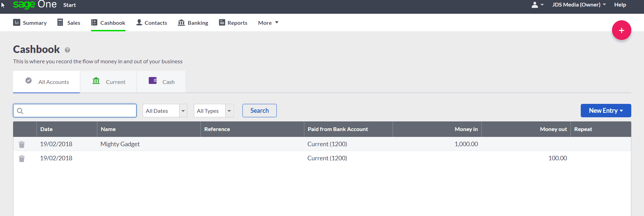Expand the All Dates dropdown
Image resolution: width=644 pixels, height=216 pixels.
click(165, 111)
